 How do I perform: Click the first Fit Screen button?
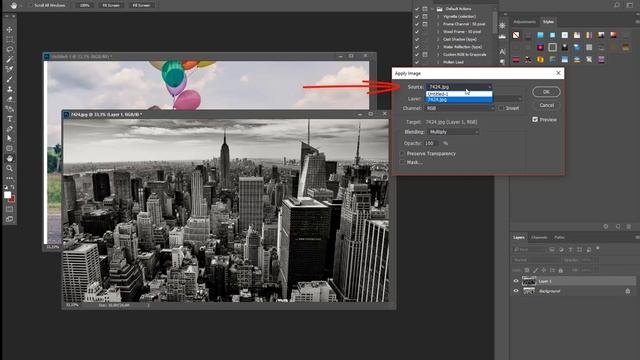pos(111,5)
